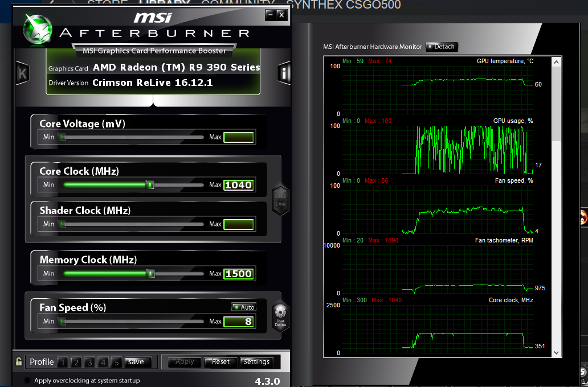Click the 'AMD Radeon (TM) R9 390 Series' text
Screen dimensions: 588x387
click(176, 67)
